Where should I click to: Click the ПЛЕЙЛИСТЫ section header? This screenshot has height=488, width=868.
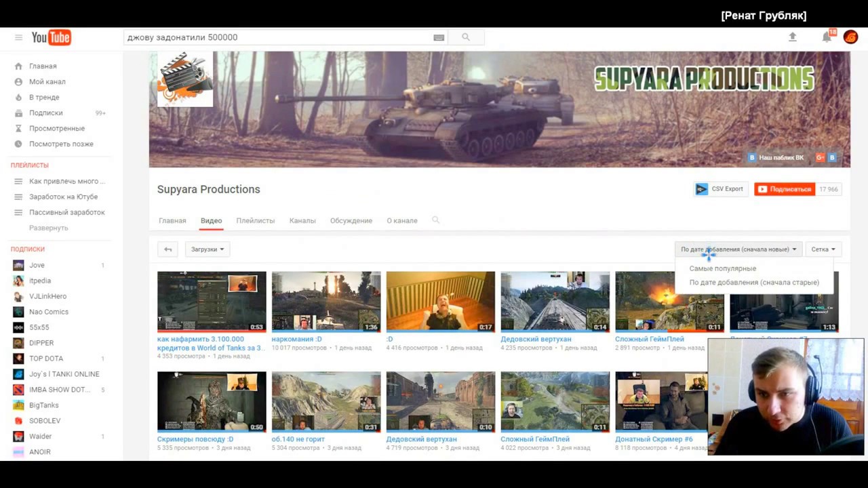30,165
